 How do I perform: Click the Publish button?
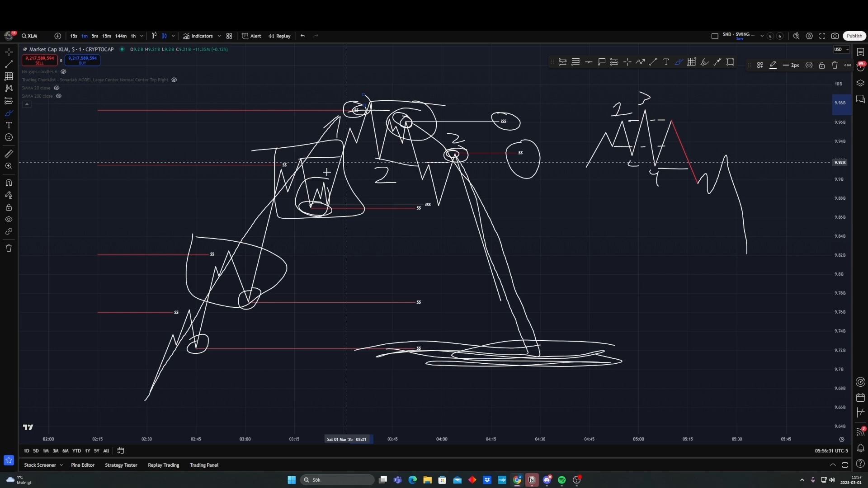[x=854, y=35]
